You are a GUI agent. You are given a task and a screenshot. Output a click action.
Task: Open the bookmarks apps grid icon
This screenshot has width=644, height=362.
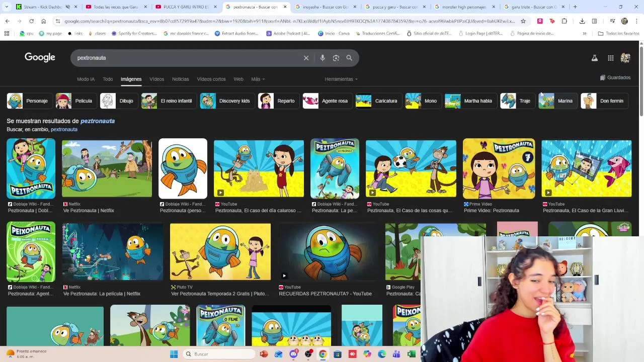(x=7, y=33)
